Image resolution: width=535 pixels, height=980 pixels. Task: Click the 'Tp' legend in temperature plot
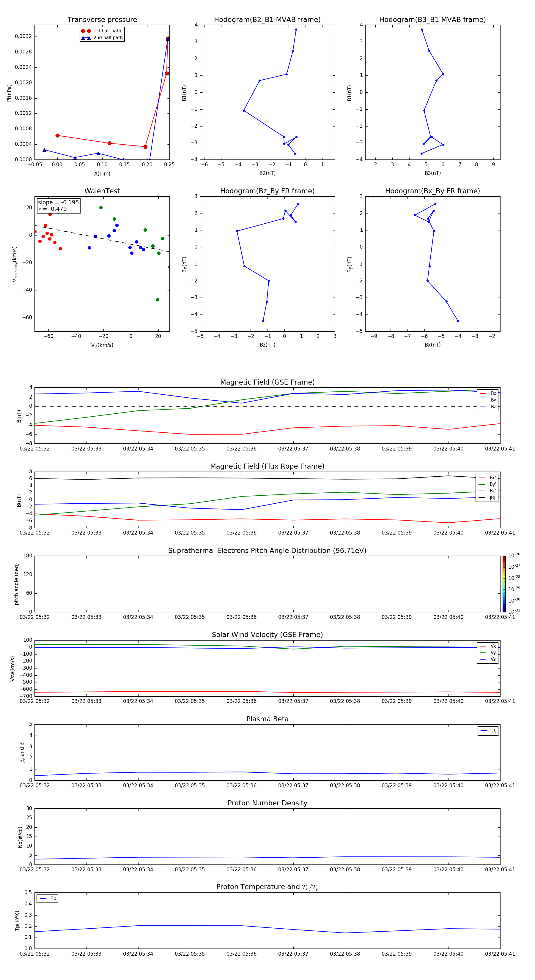pyautogui.click(x=48, y=899)
